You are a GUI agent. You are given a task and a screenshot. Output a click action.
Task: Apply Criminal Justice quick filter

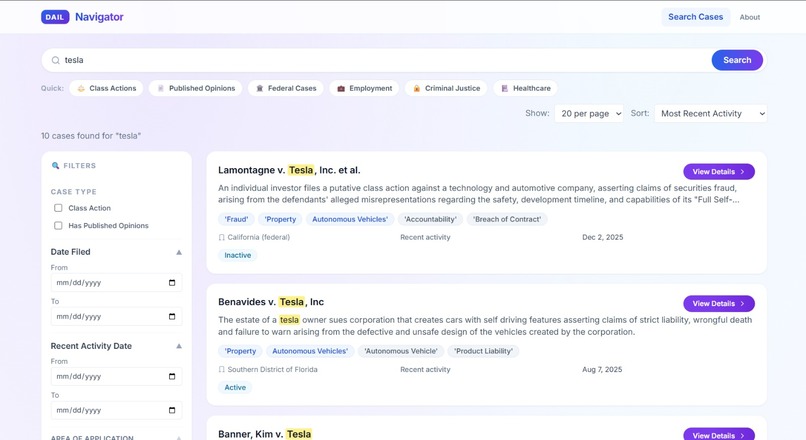[446, 88]
